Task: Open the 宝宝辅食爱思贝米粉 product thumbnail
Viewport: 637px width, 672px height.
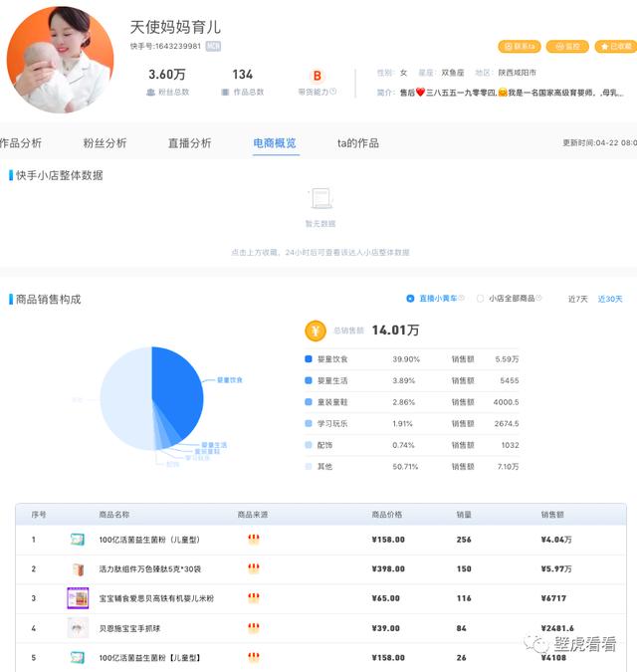Action: [x=78, y=598]
